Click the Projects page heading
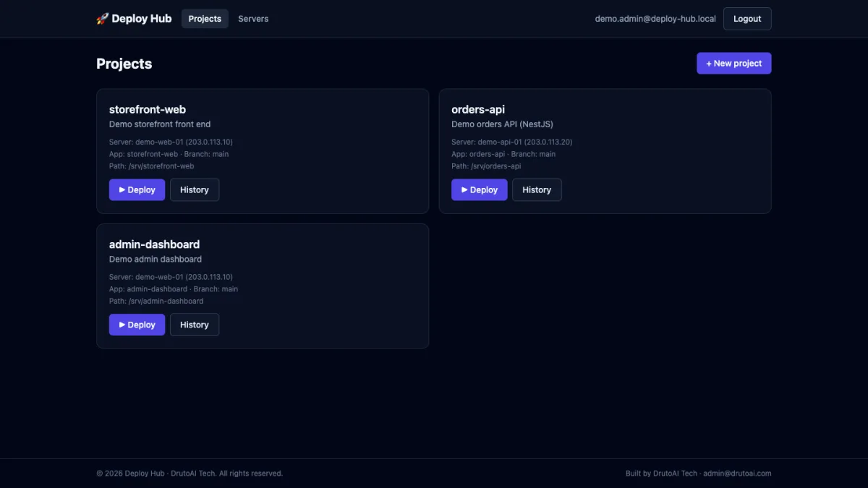The width and height of the screenshot is (868, 488). point(124,64)
